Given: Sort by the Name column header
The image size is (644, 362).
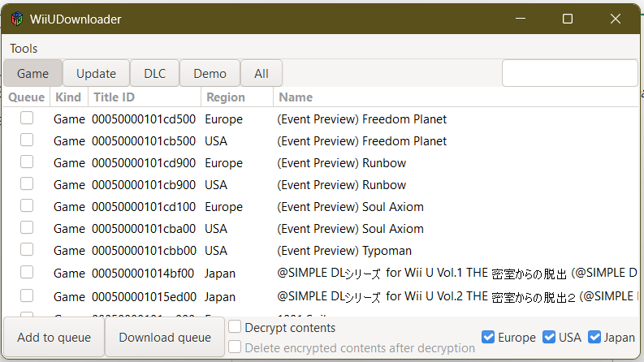Looking at the screenshot, I should pos(456,97).
